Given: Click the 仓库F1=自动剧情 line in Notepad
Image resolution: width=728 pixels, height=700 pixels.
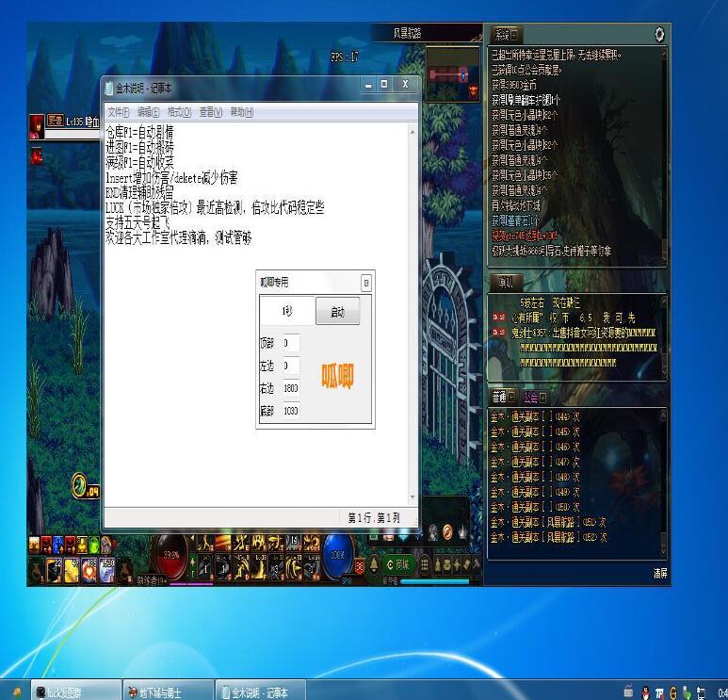Looking at the screenshot, I should (x=139, y=133).
